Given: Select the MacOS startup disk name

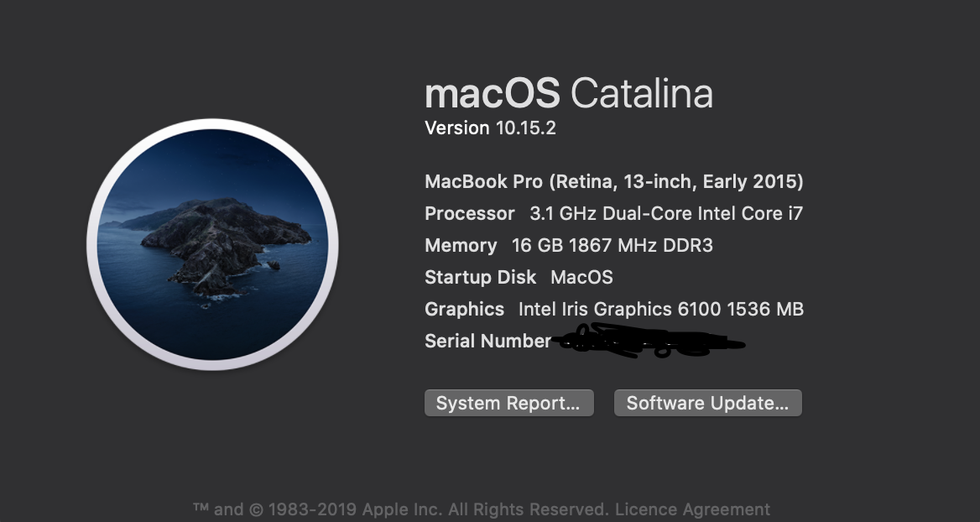Looking at the screenshot, I should pyautogui.click(x=581, y=278).
